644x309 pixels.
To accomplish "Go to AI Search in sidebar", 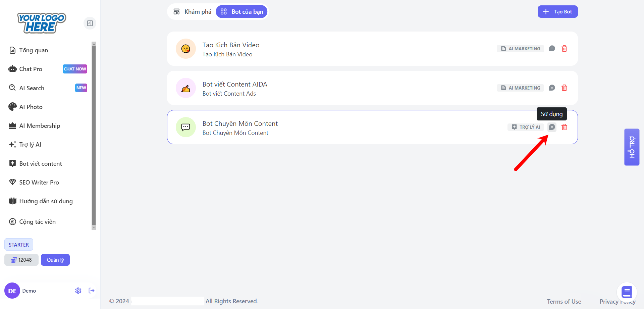I will pyautogui.click(x=32, y=88).
